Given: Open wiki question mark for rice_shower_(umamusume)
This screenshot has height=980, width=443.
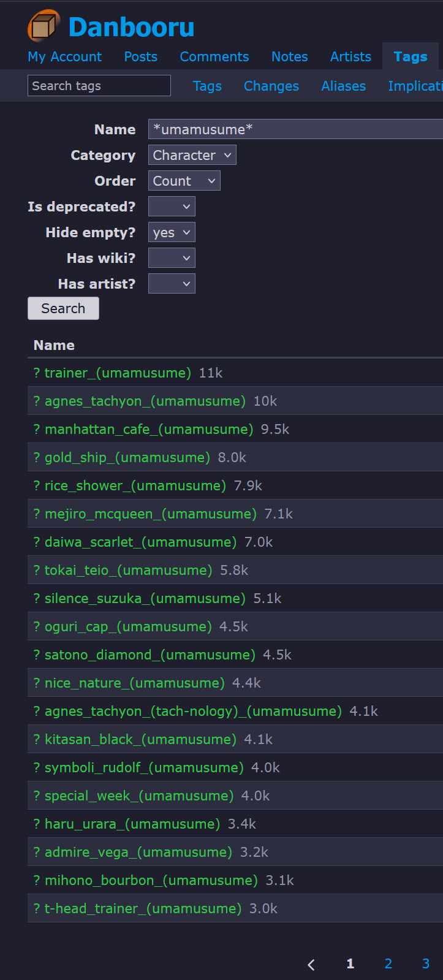Looking at the screenshot, I should [37, 485].
